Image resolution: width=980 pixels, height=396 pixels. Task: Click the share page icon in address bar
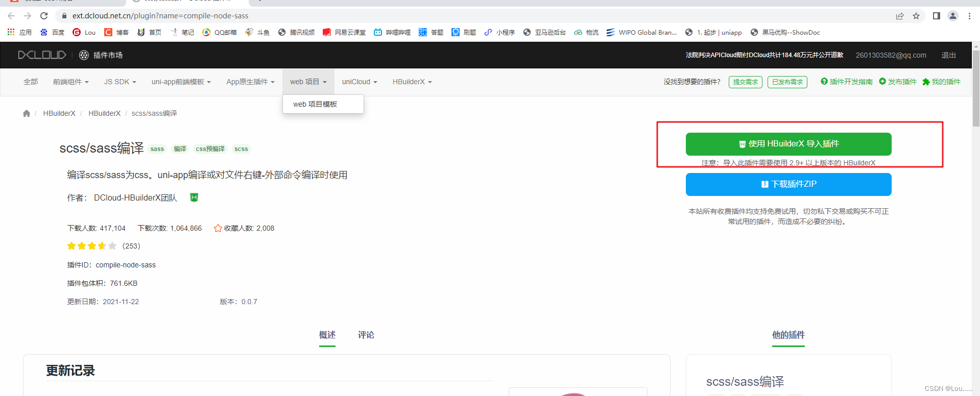pos(900,16)
